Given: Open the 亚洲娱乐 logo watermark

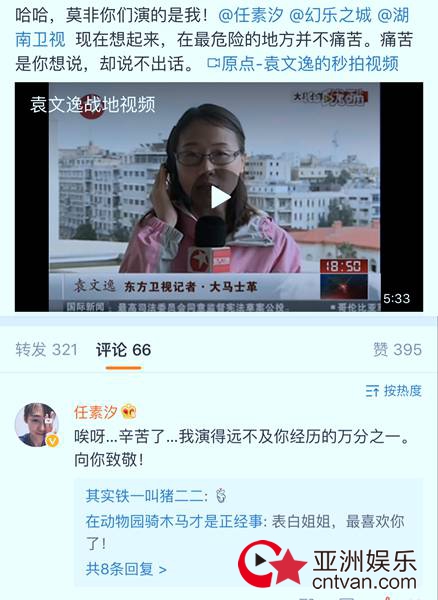Looking at the screenshot, I should [x=327, y=566].
